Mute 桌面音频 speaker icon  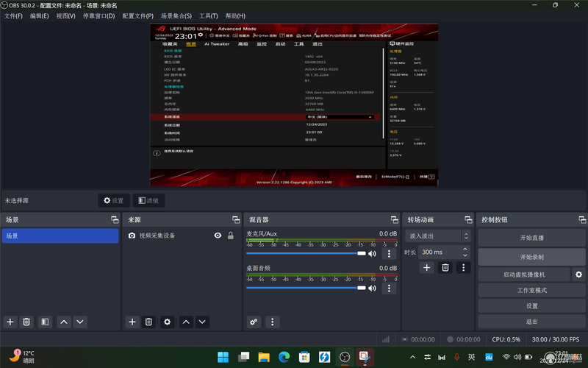[x=372, y=288]
